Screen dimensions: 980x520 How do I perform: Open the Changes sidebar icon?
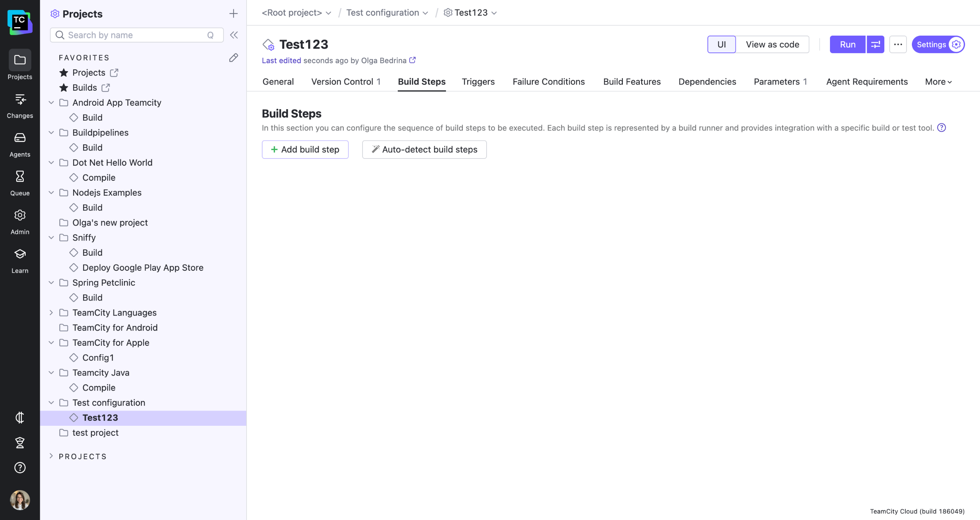pyautogui.click(x=20, y=105)
